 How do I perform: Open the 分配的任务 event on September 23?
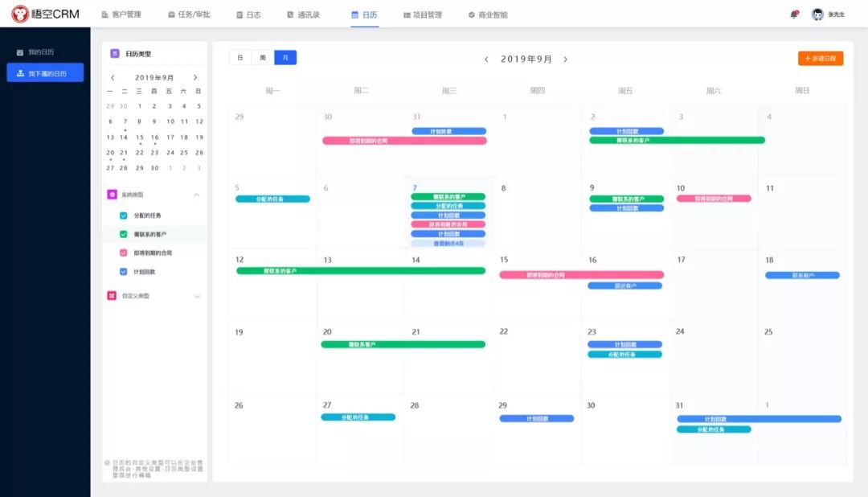[x=625, y=355]
